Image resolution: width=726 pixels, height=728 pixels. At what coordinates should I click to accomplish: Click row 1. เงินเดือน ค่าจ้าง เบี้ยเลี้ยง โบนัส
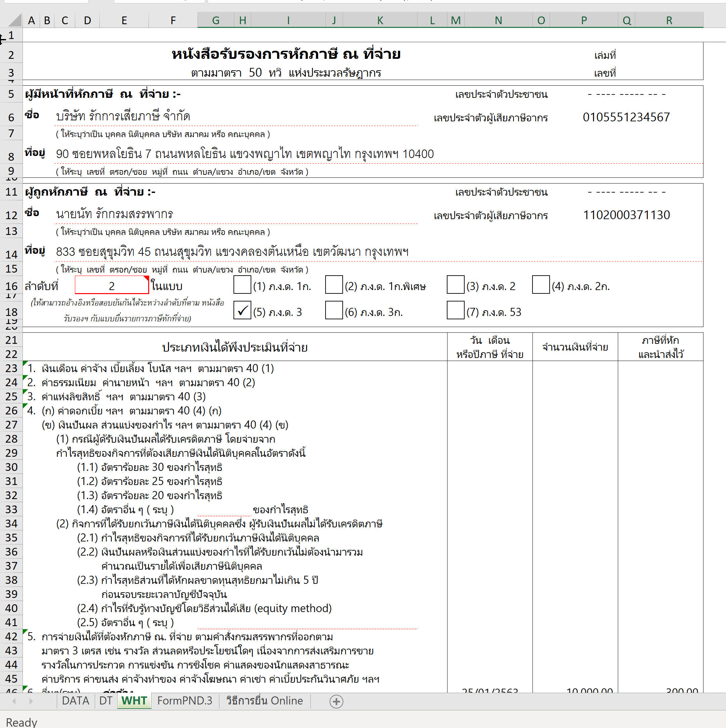(x=151, y=368)
